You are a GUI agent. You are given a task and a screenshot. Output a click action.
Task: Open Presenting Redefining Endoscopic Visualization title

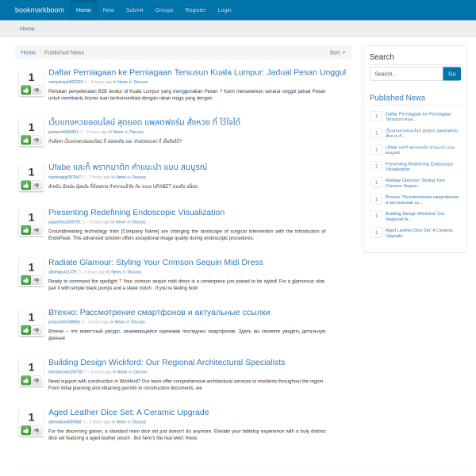(136, 212)
